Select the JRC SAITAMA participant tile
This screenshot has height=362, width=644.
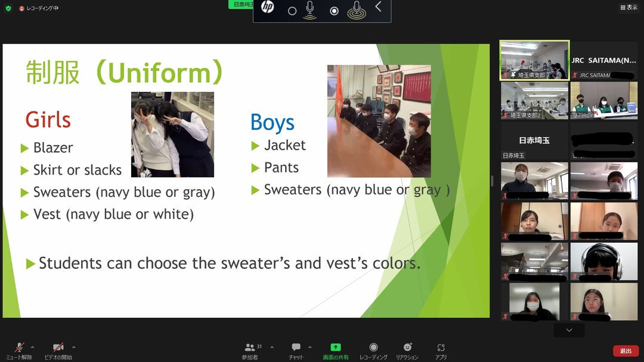[x=603, y=61]
